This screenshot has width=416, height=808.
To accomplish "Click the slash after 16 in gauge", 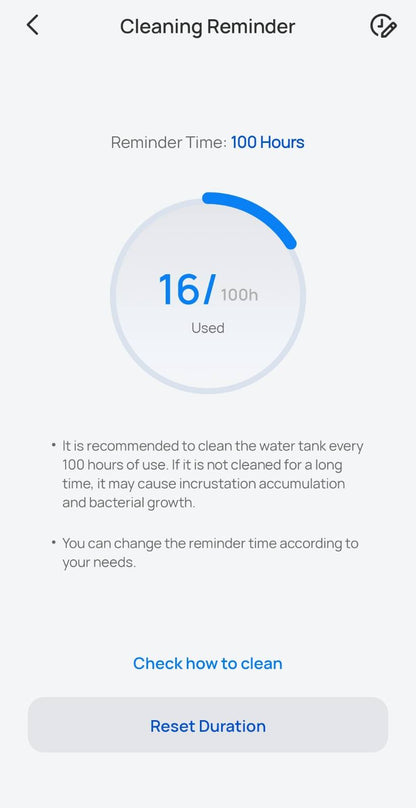I will coord(207,290).
